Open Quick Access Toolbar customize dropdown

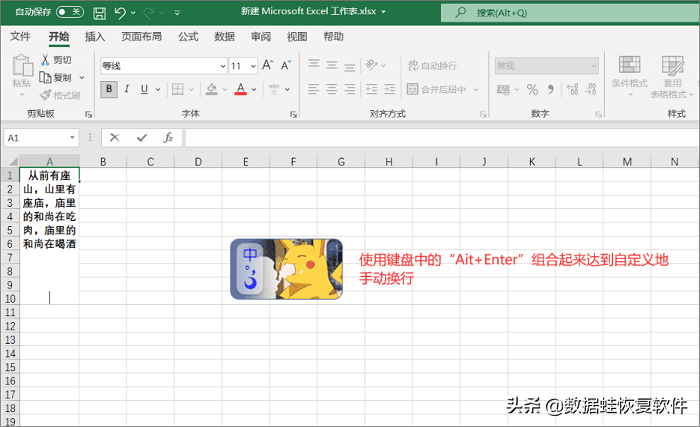177,13
